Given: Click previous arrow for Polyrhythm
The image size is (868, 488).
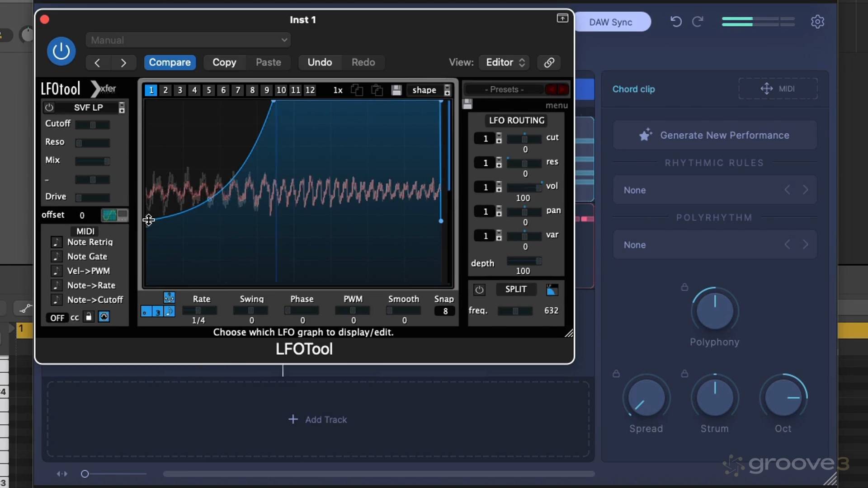Looking at the screenshot, I should 787,244.
